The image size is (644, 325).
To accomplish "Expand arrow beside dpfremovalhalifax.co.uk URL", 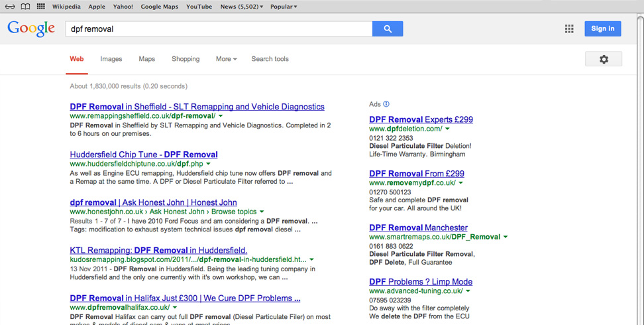I will (x=175, y=308).
